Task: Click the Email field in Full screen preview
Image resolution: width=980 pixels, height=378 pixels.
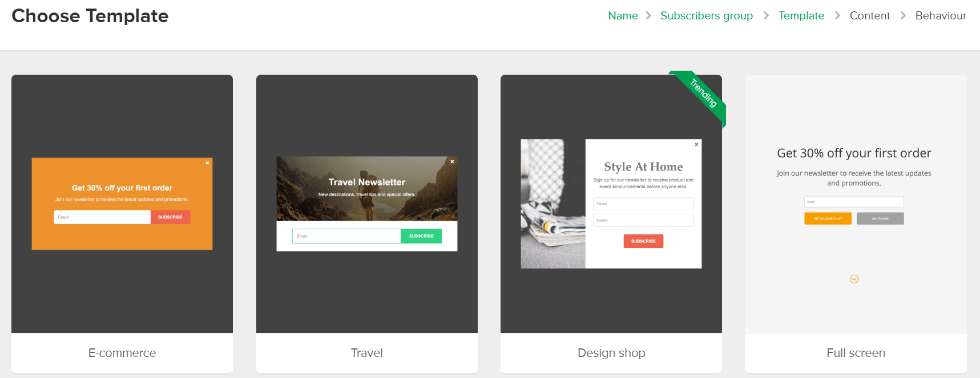Action: (x=854, y=202)
